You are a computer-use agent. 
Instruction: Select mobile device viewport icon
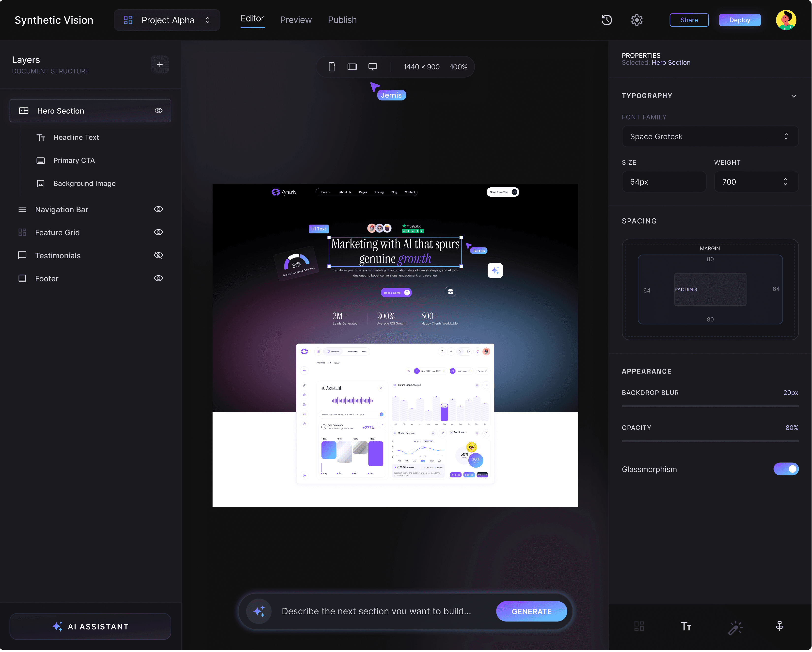[x=332, y=67]
